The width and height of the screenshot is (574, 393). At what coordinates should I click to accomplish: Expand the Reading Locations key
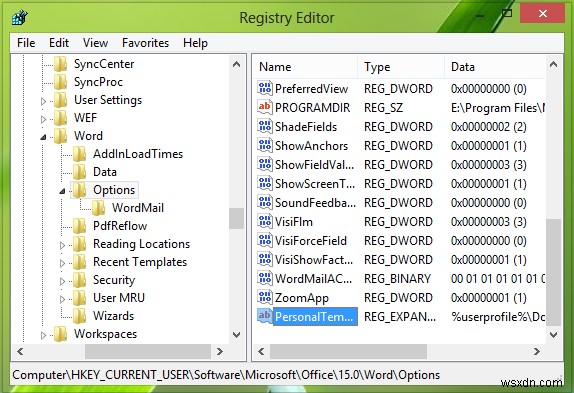pos(62,245)
